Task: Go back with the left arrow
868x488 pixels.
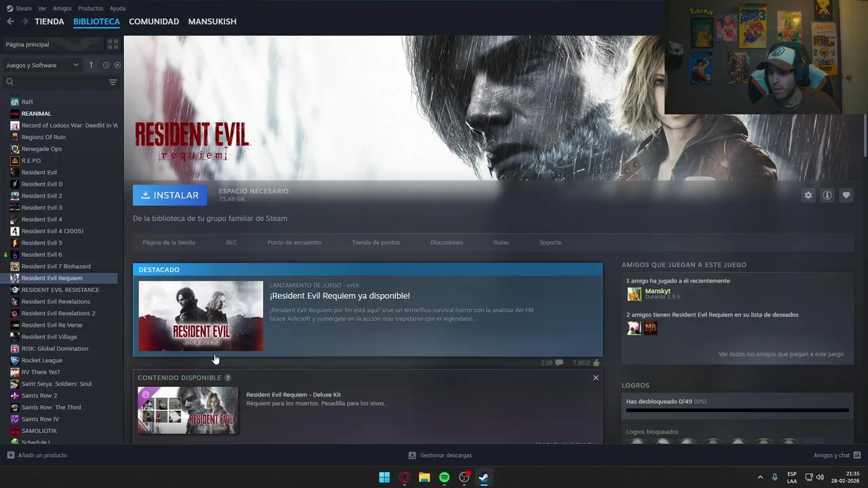Action: click(x=10, y=22)
